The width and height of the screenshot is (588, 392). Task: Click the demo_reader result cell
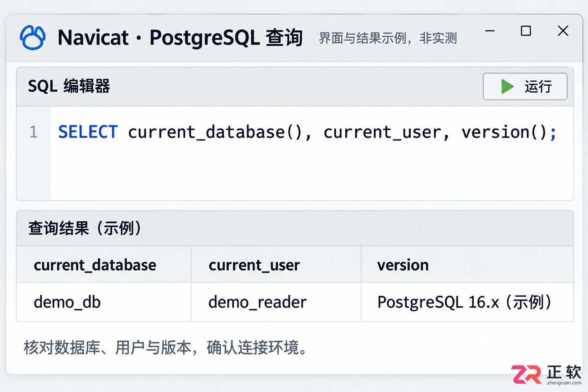[276, 302]
